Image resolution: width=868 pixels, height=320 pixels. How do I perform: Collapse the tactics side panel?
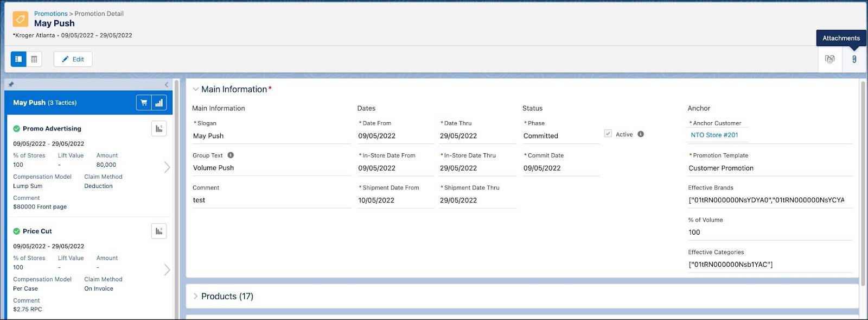click(167, 85)
